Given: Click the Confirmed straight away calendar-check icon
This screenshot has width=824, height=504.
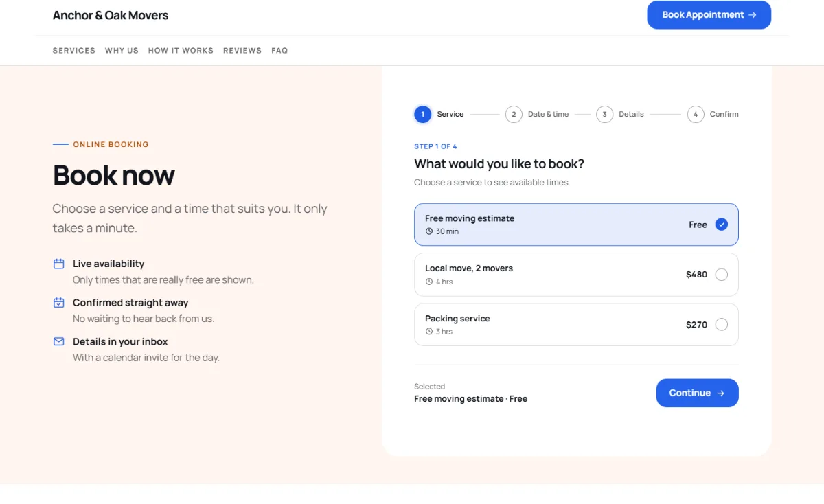Looking at the screenshot, I should click(x=59, y=303).
